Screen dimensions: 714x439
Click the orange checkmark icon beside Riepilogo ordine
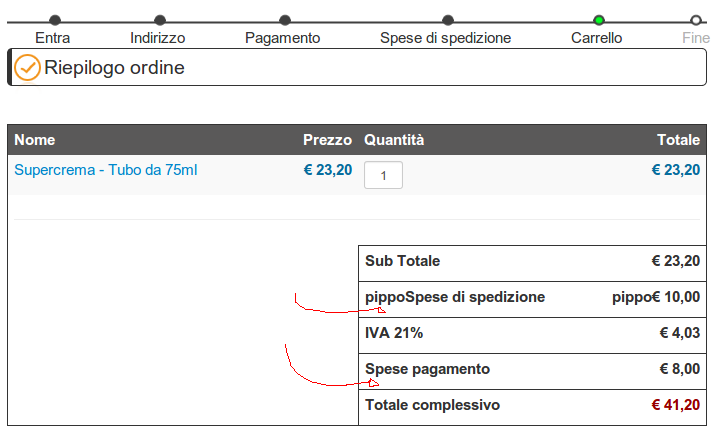(27, 67)
